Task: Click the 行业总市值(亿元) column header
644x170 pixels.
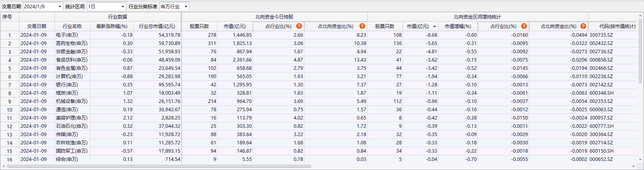Action: pyautogui.click(x=157, y=26)
